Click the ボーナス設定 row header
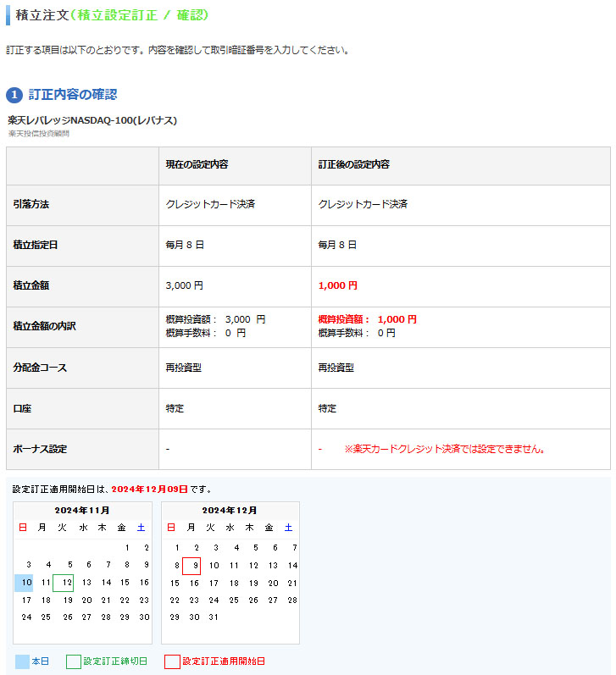This screenshot has height=675, width=616. pos(40,449)
